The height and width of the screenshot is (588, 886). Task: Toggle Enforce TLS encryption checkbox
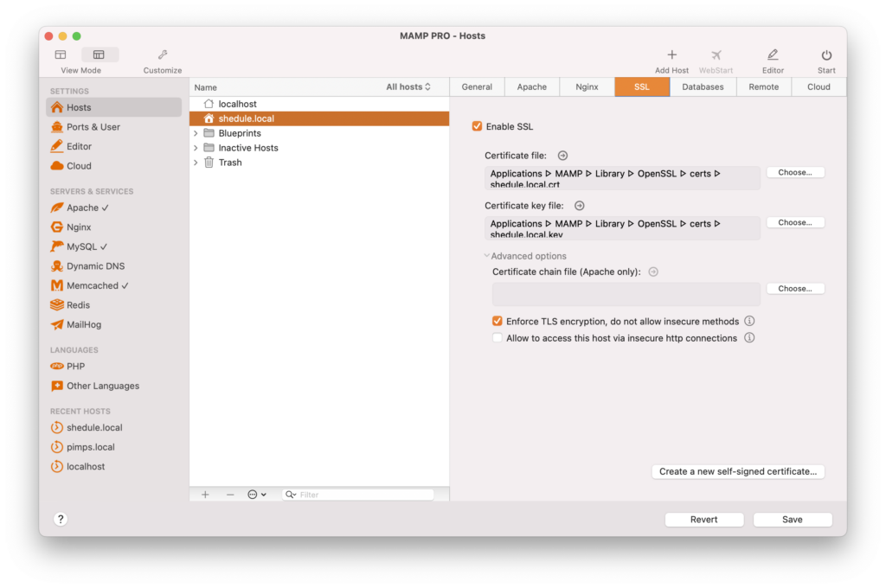click(x=498, y=321)
